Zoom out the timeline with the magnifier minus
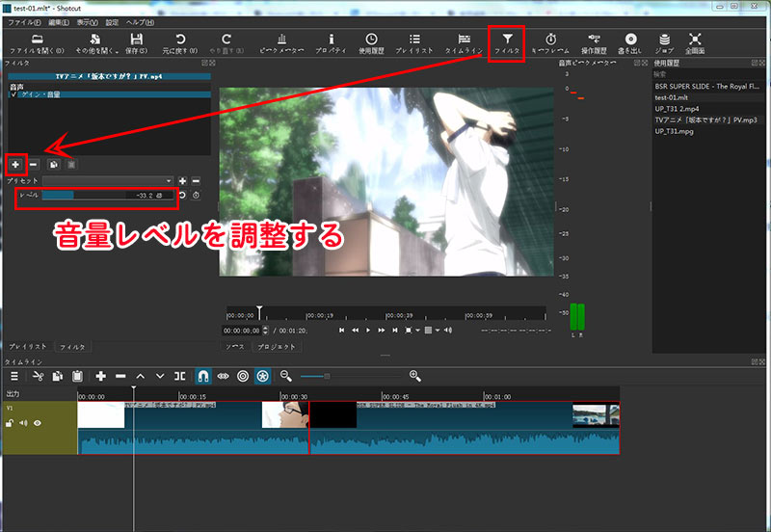This screenshot has width=771, height=532. [x=285, y=376]
